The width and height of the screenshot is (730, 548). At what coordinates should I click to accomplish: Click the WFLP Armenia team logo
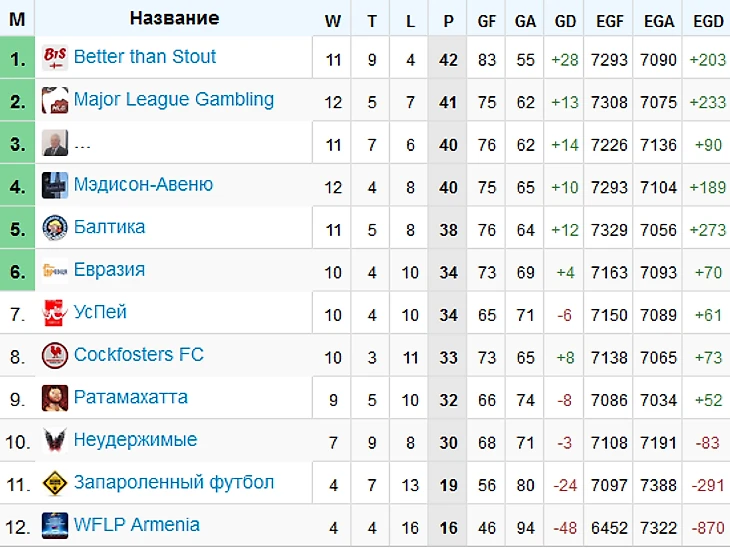click(55, 526)
